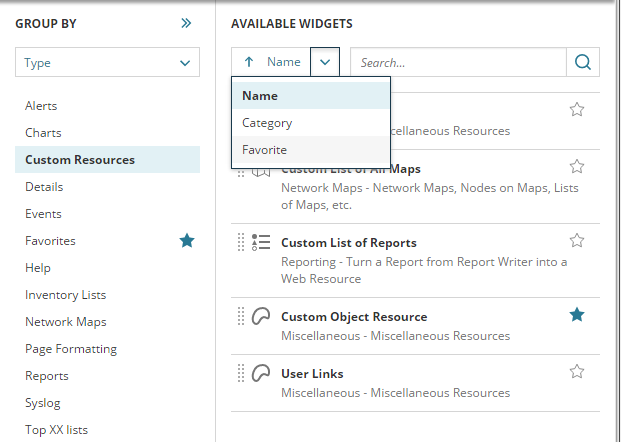Click the User Links widget icon
The width and height of the screenshot is (621, 442).
point(261,373)
